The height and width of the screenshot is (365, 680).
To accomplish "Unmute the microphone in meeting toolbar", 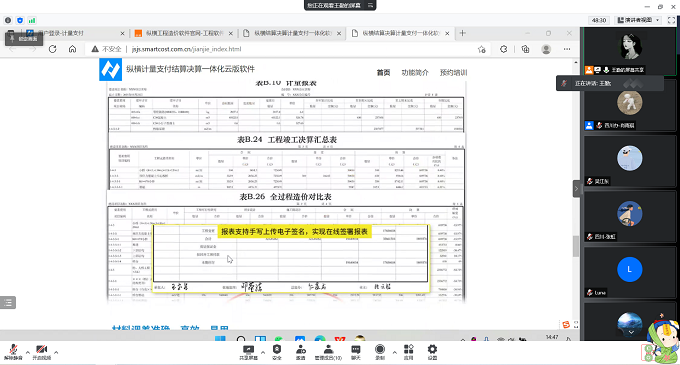I will pos(13,352).
